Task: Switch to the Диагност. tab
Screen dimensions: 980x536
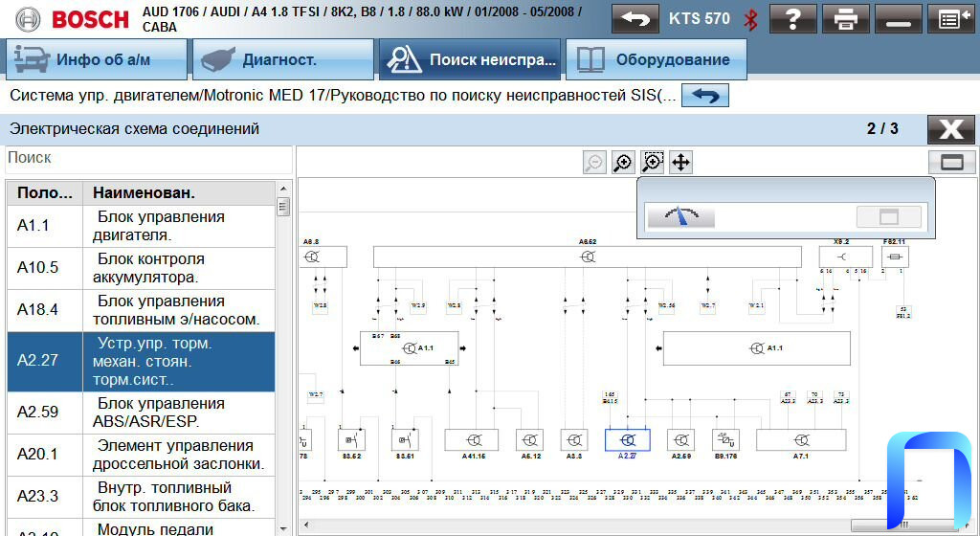Action: coord(283,59)
